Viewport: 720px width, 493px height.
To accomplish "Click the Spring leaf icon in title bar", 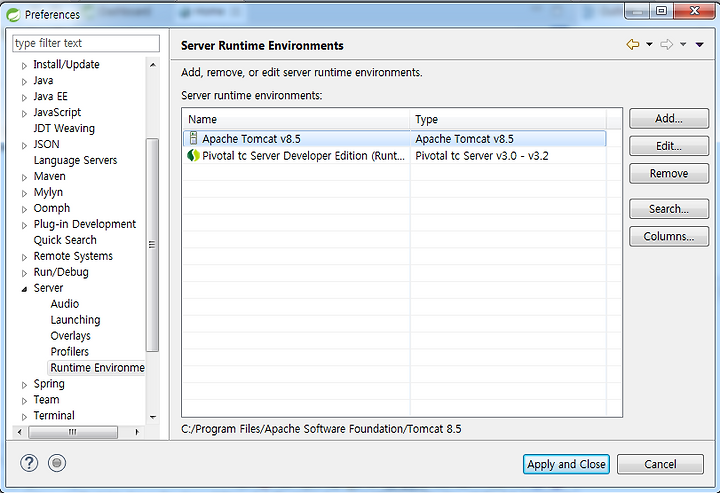I will click(x=13, y=15).
